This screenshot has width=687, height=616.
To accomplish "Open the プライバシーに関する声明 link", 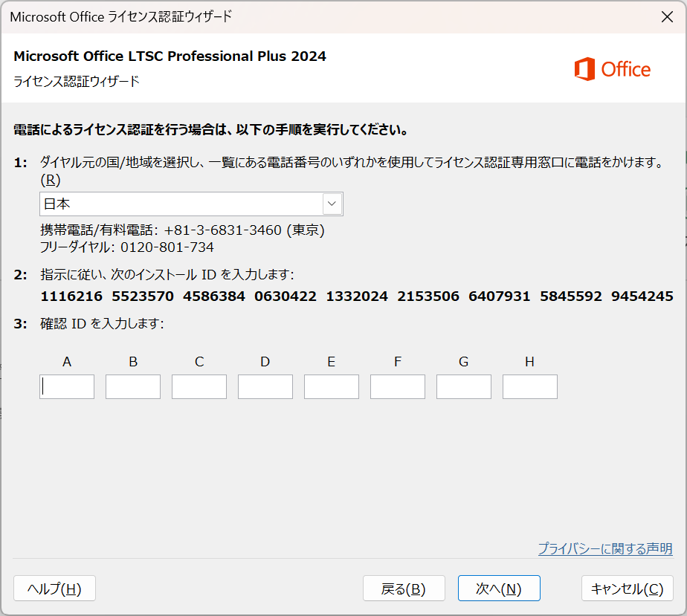I will (x=604, y=549).
